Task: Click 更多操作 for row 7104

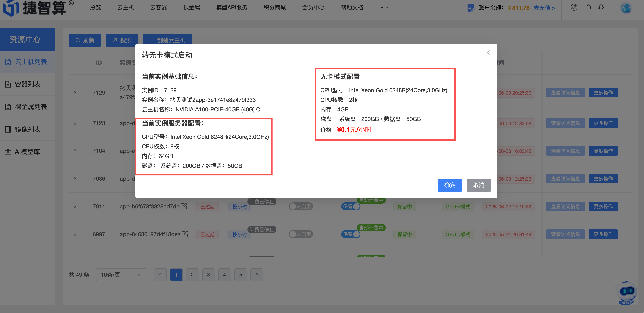Action: pos(603,151)
